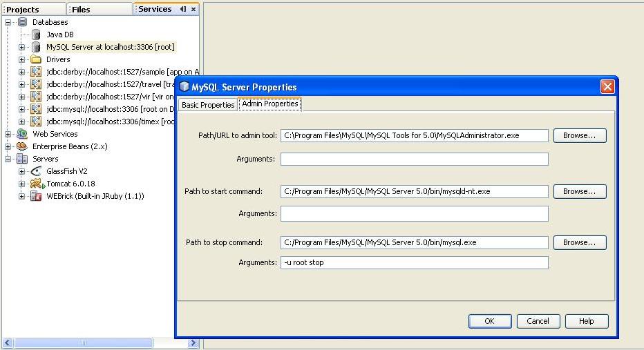
Task: Click the MySQL Server database icon
Action: (x=36, y=47)
